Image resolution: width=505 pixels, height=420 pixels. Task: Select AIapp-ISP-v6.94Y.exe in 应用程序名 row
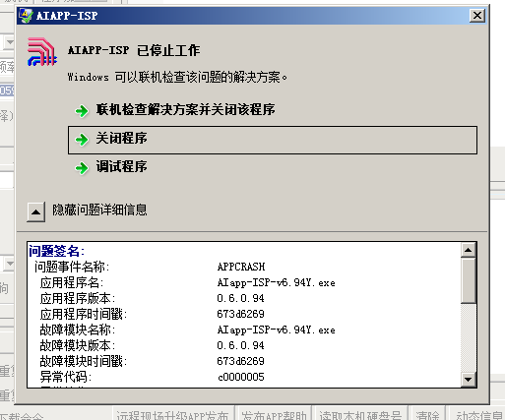[277, 282]
